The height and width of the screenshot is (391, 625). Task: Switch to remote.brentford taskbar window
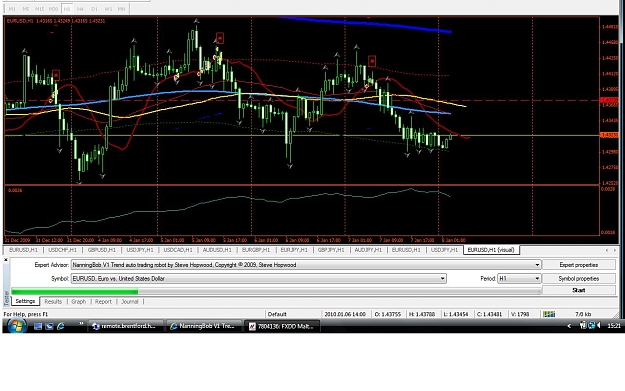(x=126, y=326)
